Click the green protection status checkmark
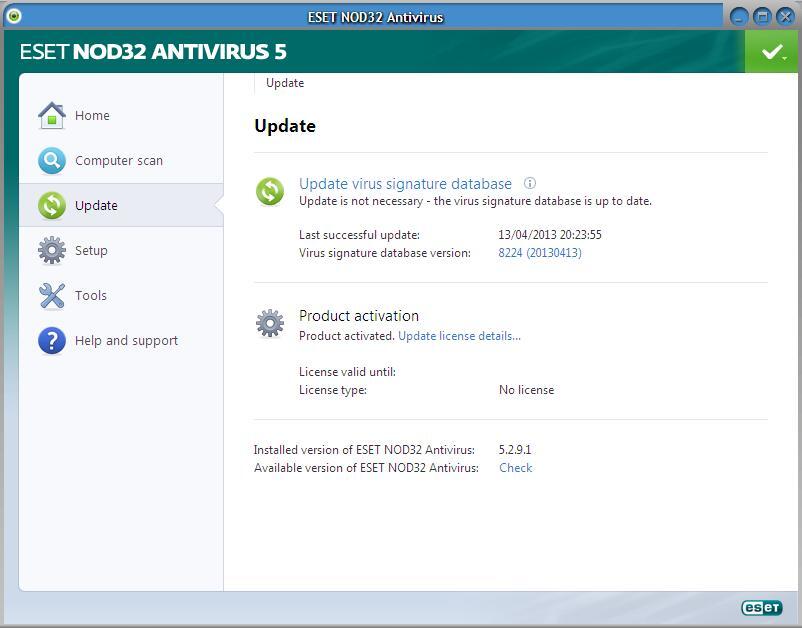 point(771,51)
